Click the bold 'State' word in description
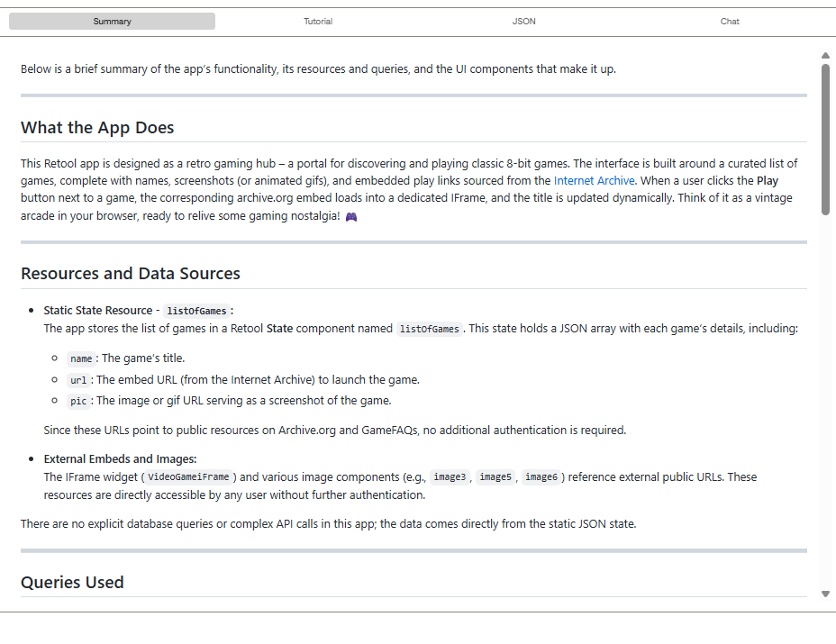836x644 pixels. point(279,329)
